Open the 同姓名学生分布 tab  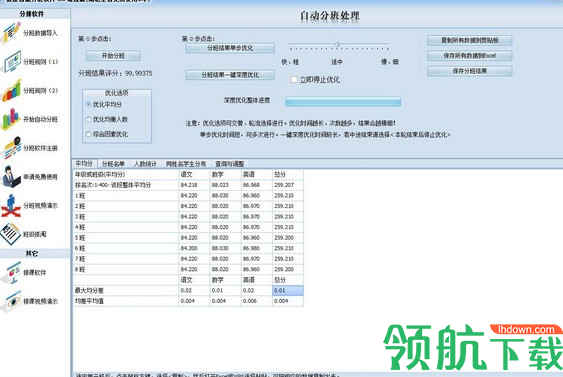pos(186,164)
